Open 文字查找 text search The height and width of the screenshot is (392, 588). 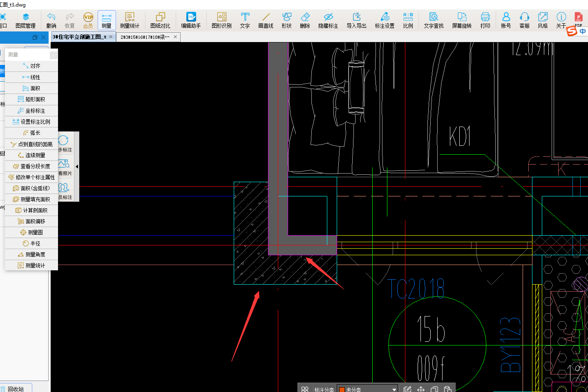(x=434, y=20)
